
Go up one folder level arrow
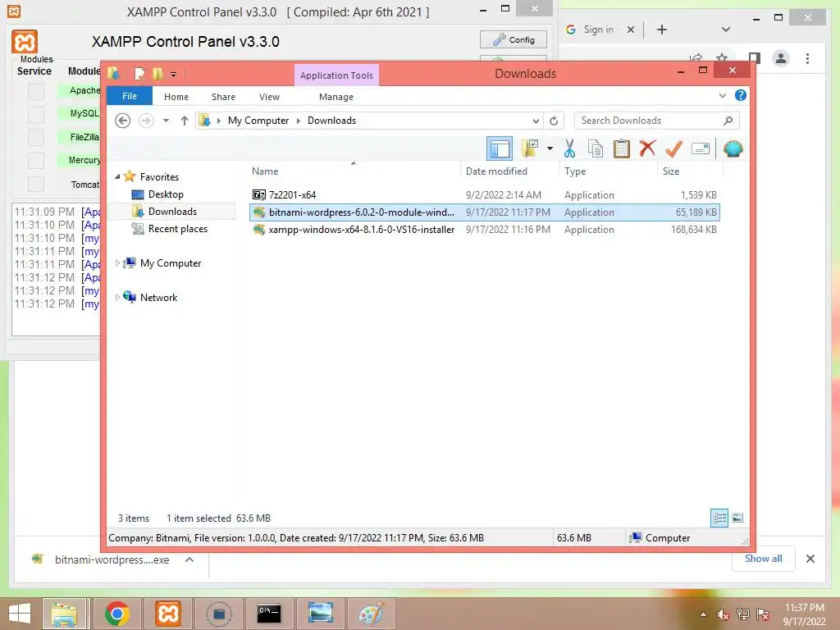pos(185,121)
